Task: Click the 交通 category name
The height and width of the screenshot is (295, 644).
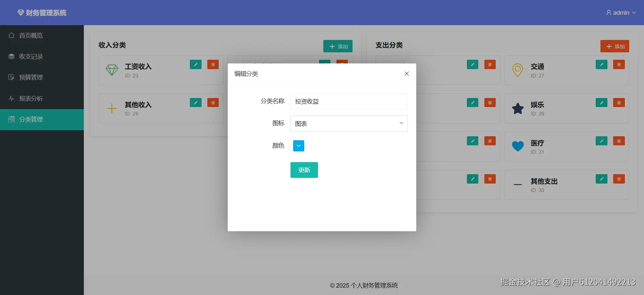Action: [537, 66]
